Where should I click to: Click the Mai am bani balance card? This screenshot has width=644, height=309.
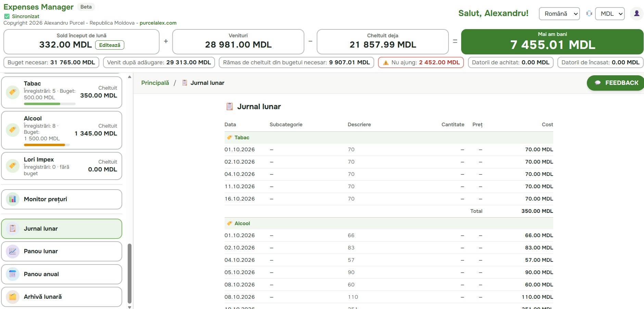pos(552,42)
